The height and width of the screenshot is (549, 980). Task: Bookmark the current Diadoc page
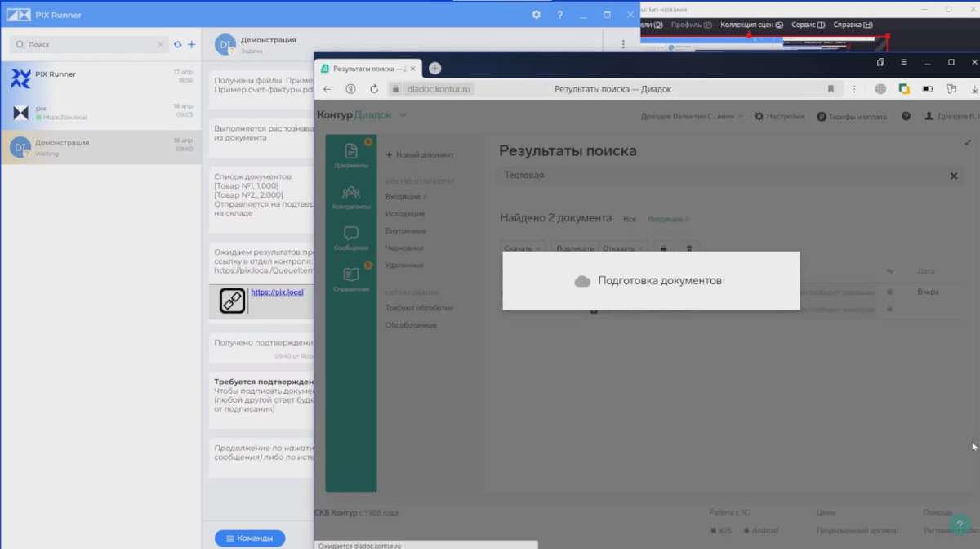click(x=831, y=89)
